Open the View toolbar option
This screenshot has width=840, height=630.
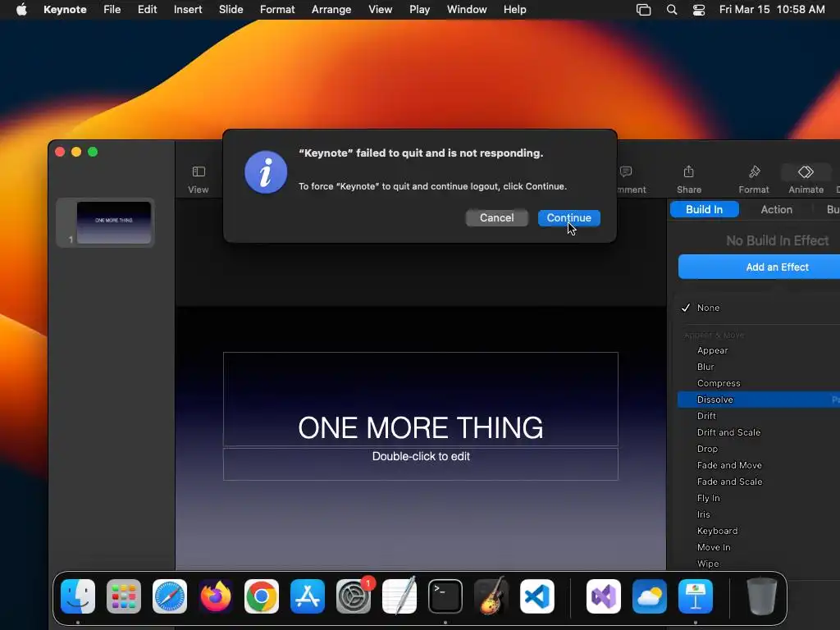tap(199, 180)
